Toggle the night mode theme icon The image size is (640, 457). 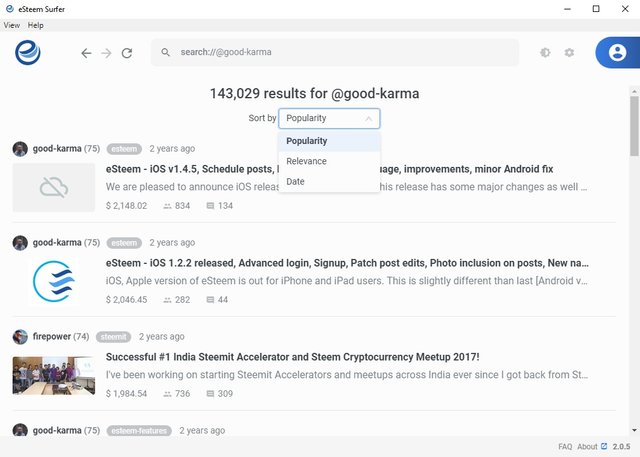[x=545, y=52]
